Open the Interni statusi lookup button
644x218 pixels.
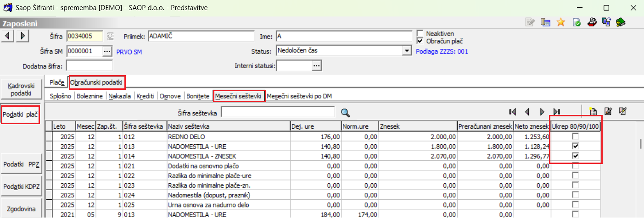316,66
